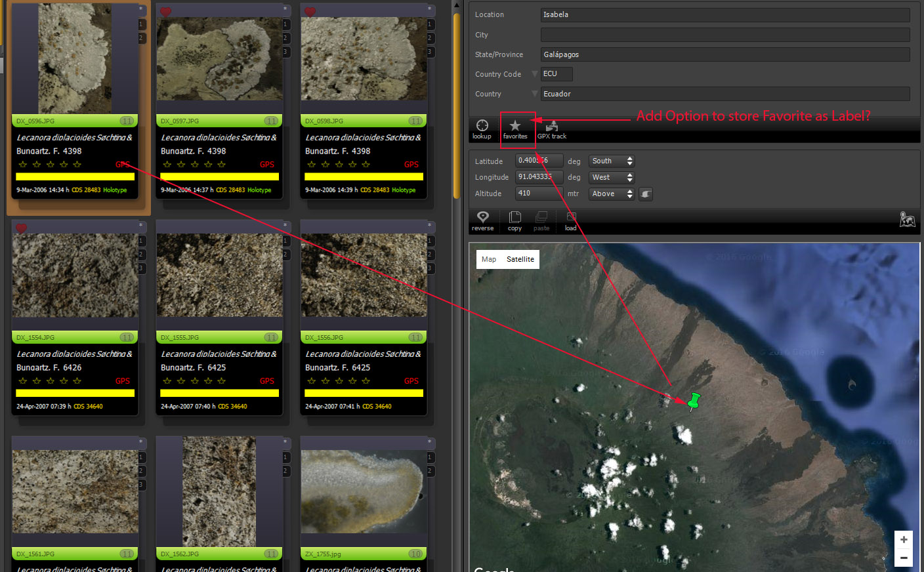Expand the Country Code dropdown arrow
924x572 pixels.
tap(535, 74)
